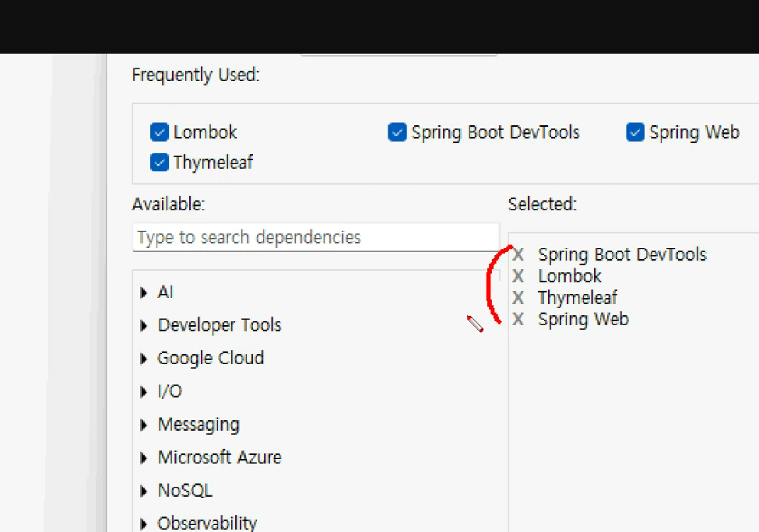Click Spring Boot DevTools in Selected list
The image size is (759, 532).
tap(623, 254)
